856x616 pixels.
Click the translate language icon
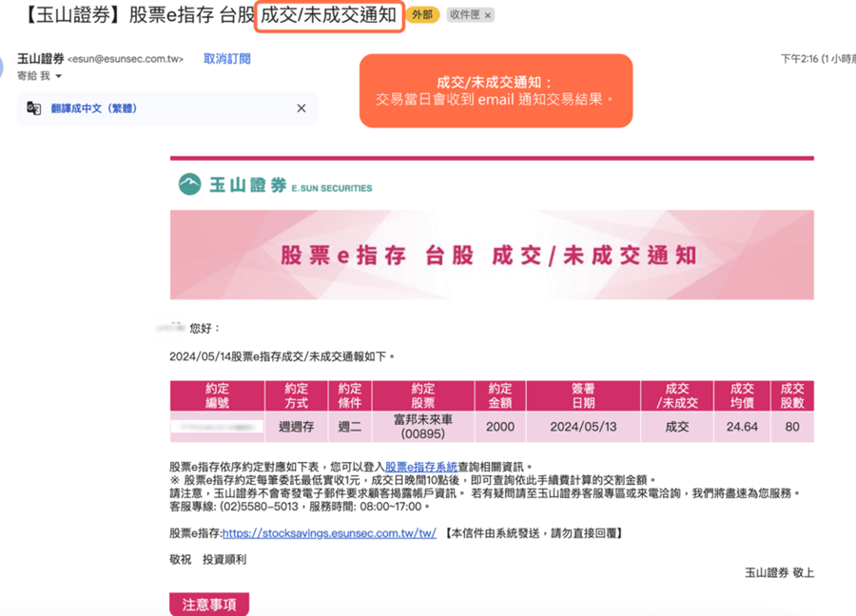click(x=34, y=108)
